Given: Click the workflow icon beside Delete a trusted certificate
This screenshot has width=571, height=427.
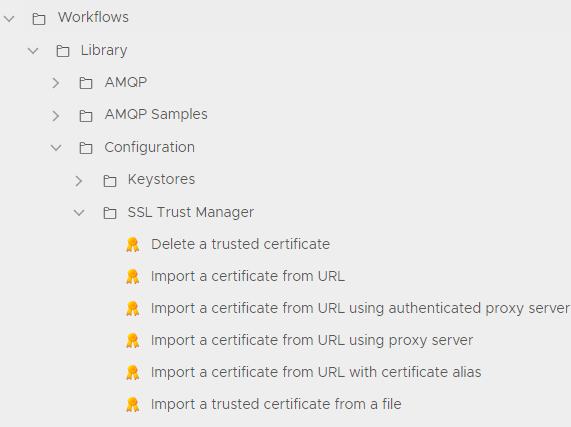Looking at the screenshot, I should pos(132,245).
